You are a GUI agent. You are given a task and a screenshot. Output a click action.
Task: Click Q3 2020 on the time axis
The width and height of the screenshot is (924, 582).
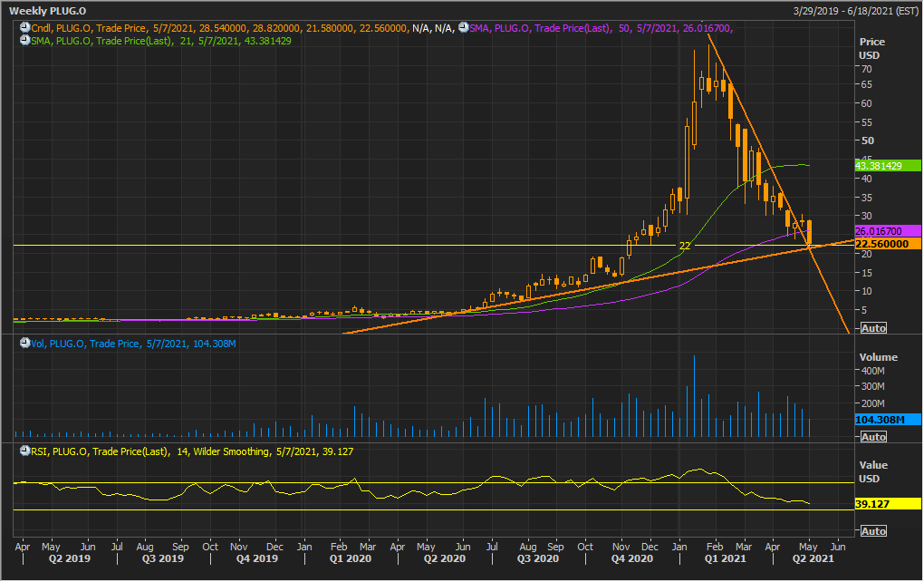click(x=538, y=559)
